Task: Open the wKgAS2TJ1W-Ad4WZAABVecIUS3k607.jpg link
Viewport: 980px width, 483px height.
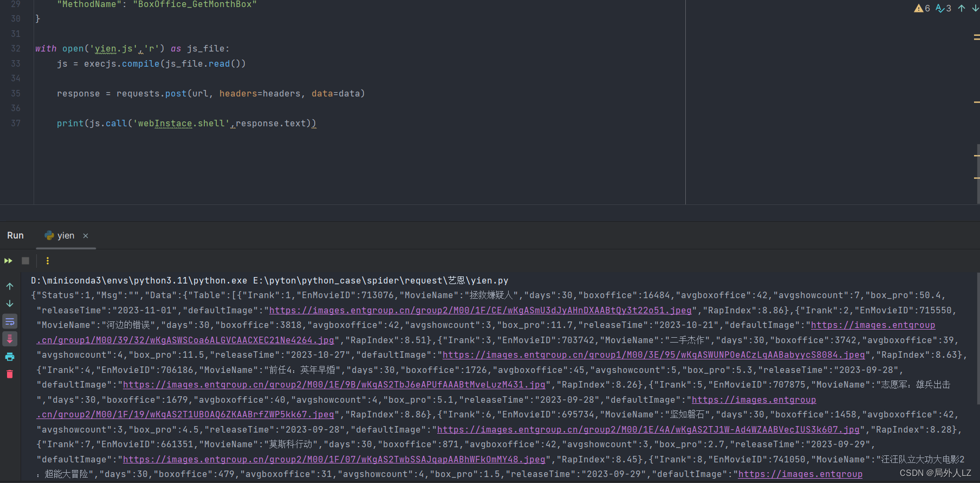Action: (648, 430)
